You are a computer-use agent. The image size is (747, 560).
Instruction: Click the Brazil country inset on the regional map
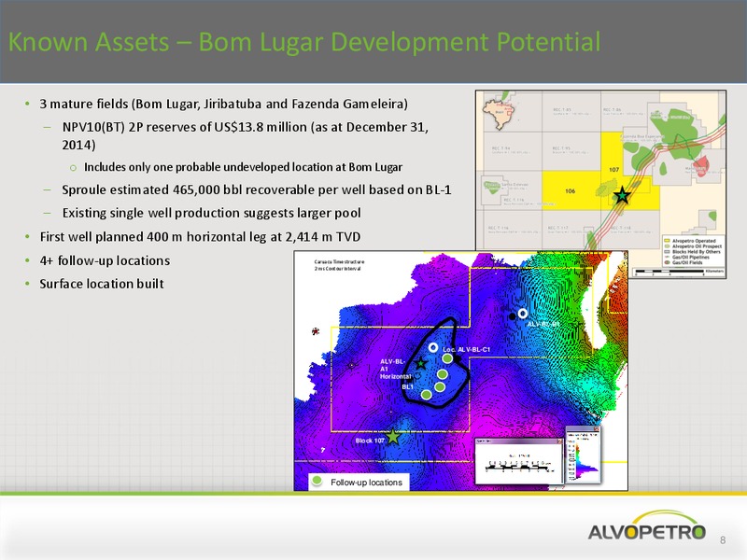click(x=499, y=114)
